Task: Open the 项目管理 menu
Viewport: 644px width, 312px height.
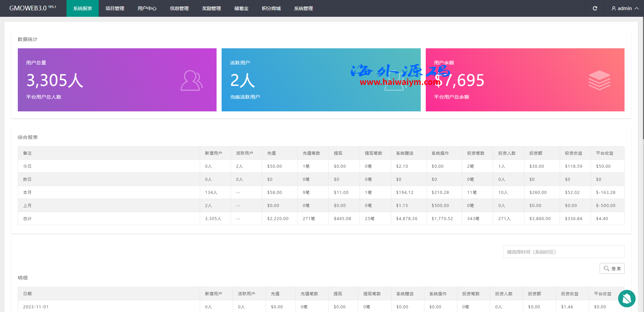Action: [x=114, y=8]
